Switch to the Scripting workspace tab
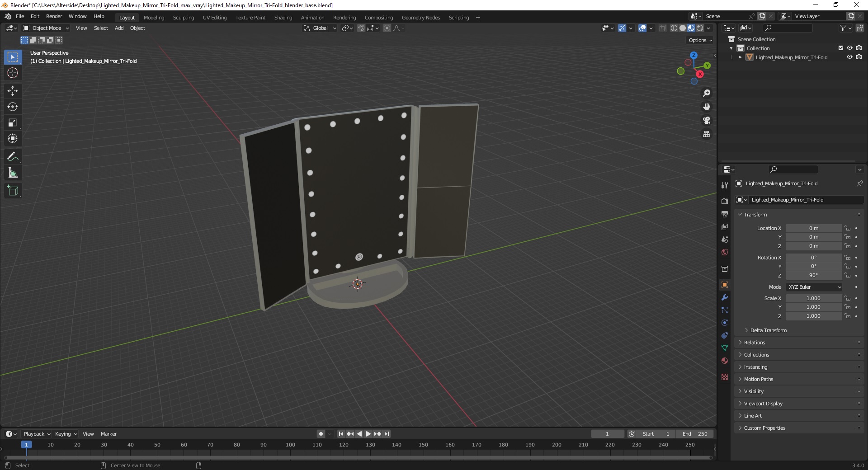The image size is (868, 470). pyautogui.click(x=458, y=18)
